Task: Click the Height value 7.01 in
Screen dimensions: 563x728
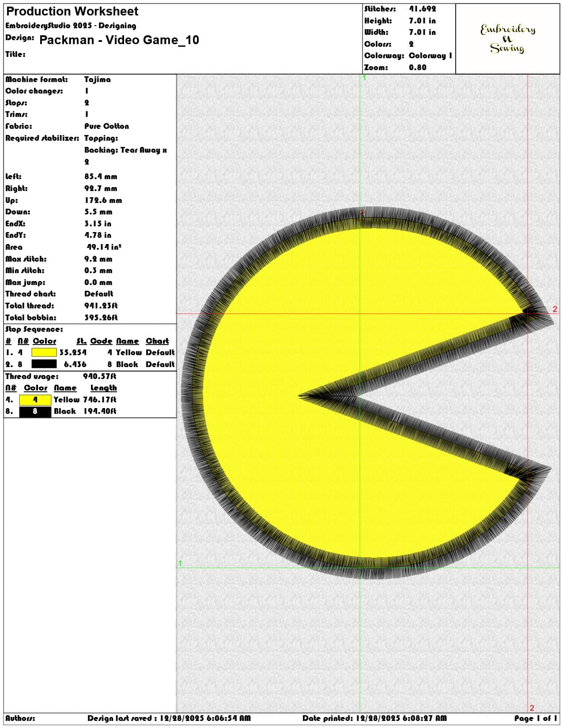Action: click(422, 21)
